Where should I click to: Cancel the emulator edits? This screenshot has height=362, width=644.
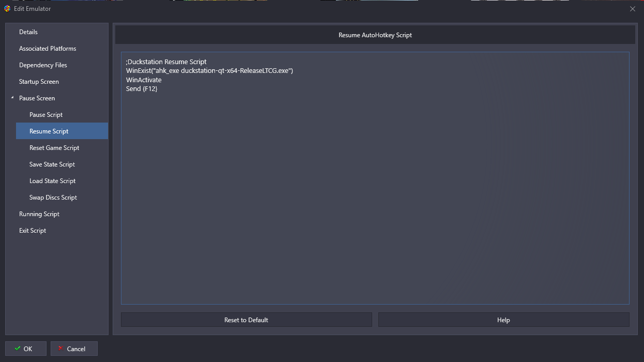click(x=74, y=349)
